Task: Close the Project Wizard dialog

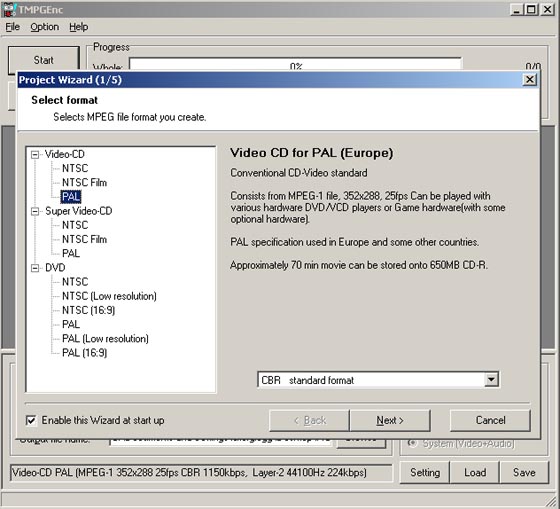Action: coord(529,79)
